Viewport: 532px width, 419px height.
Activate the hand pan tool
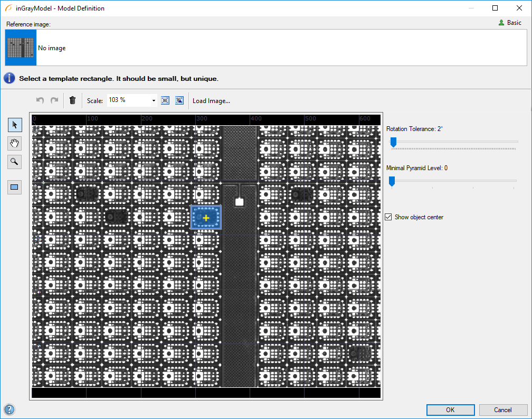click(14, 143)
